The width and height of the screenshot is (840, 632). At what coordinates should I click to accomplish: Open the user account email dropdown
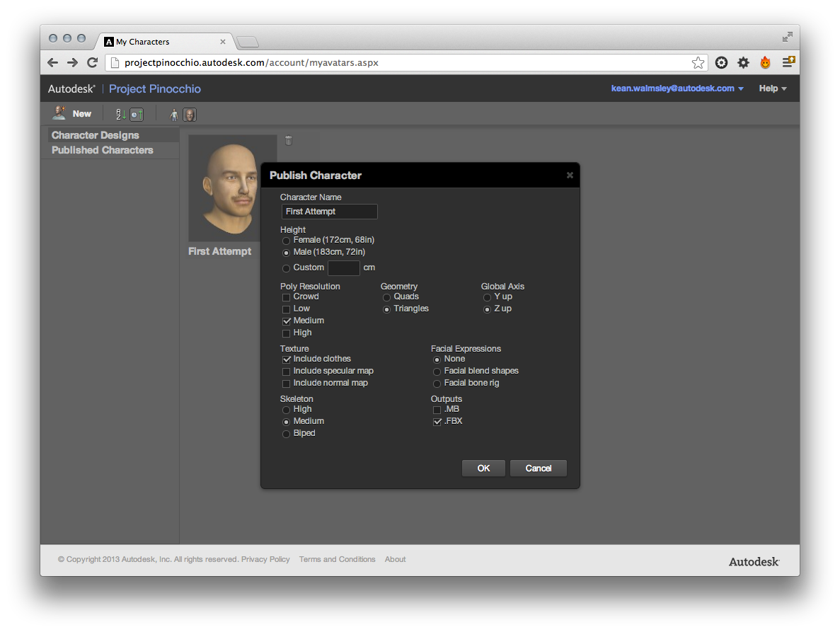[x=677, y=88]
